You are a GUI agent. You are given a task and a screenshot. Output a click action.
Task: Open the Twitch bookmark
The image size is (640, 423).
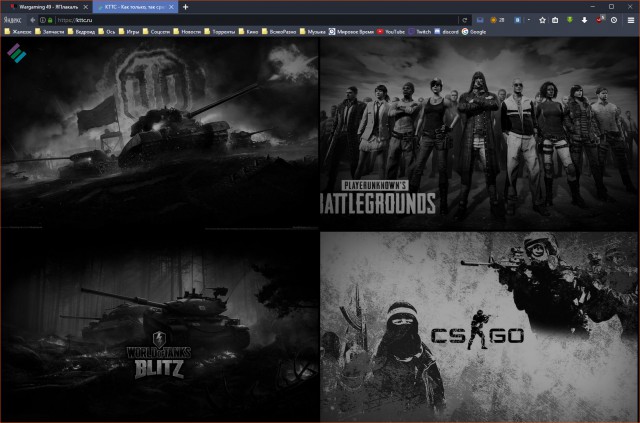pyautogui.click(x=420, y=32)
